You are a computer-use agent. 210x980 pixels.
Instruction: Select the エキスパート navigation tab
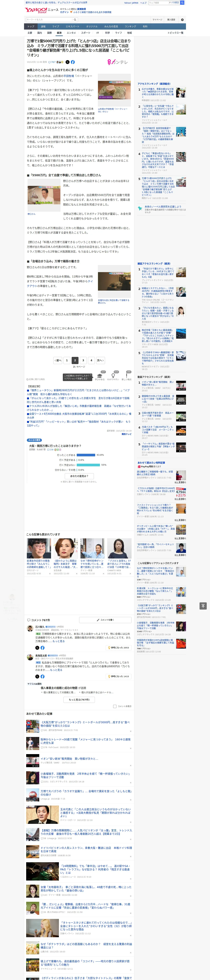72,27
